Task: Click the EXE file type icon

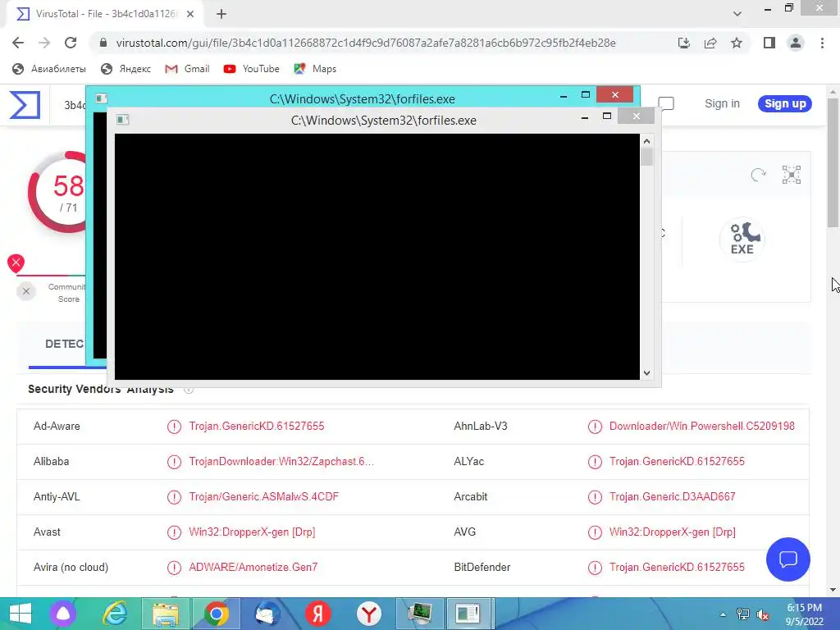Action: [x=742, y=239]
